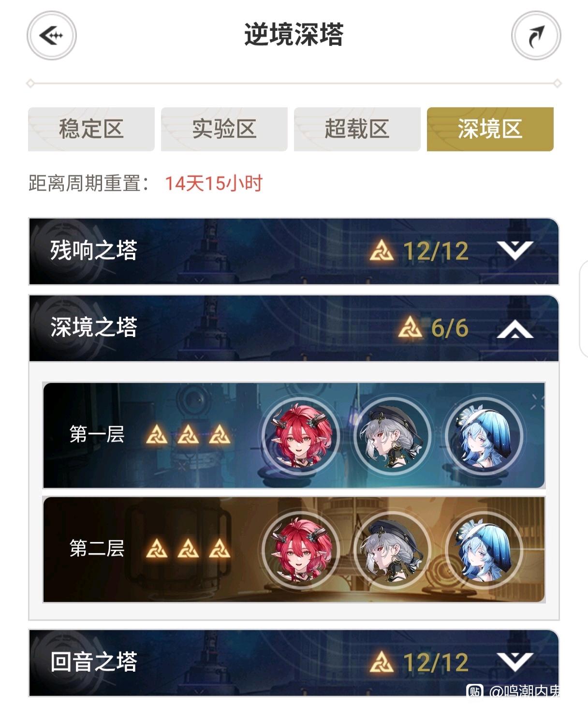Switch to the 稳定区 tab
The height and width of the screenshot is (708, 588).
pyautogui.click(x=91, y=129)
